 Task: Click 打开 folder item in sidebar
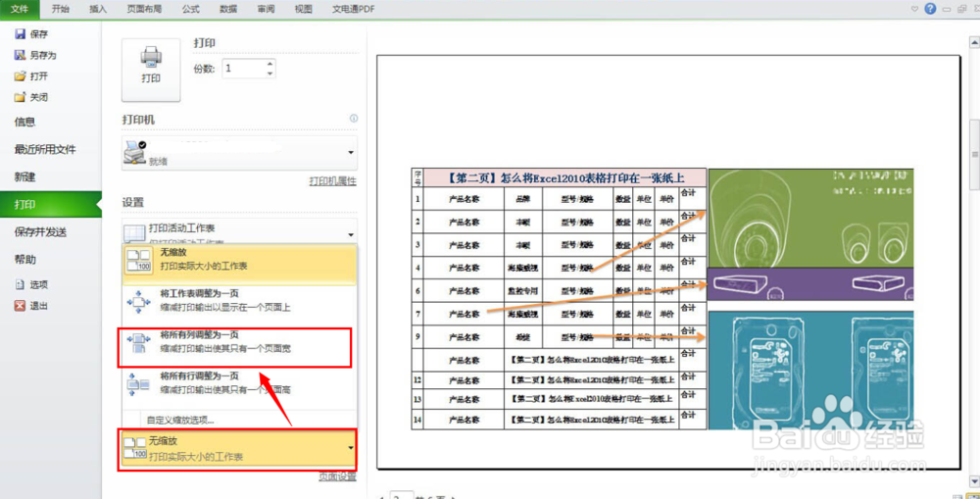click(x=31, y=76)
